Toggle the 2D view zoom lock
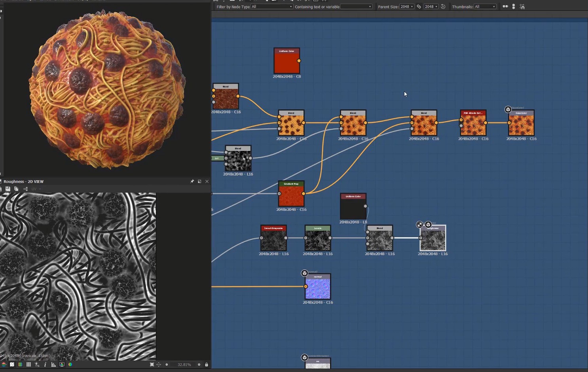This screenshot has width=588, height=372. coord(207,364)
